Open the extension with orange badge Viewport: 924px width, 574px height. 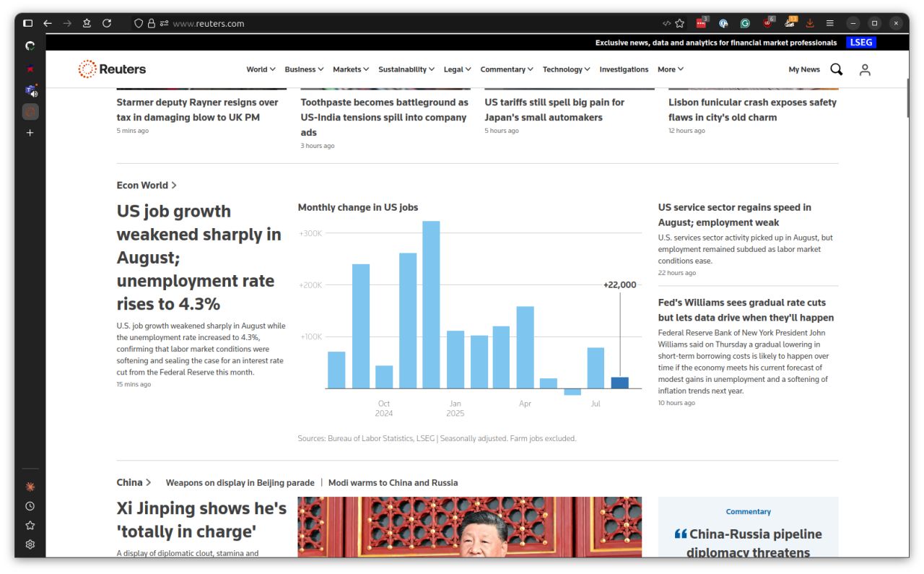(790, 22)
